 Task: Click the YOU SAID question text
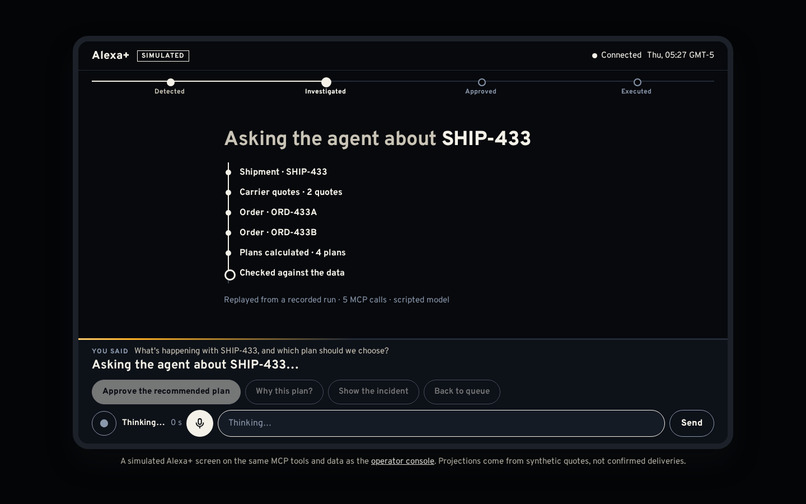click(x=261, y=351)
